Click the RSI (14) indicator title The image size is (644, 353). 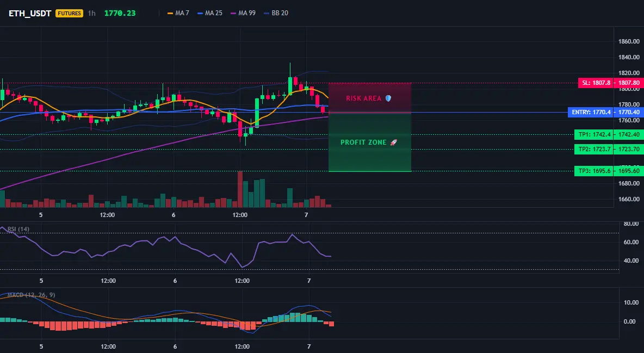[x=18, y=229]
